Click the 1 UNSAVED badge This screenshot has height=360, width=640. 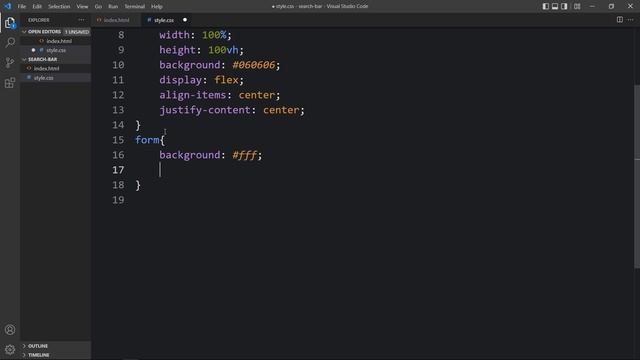[x=77, y=32]
